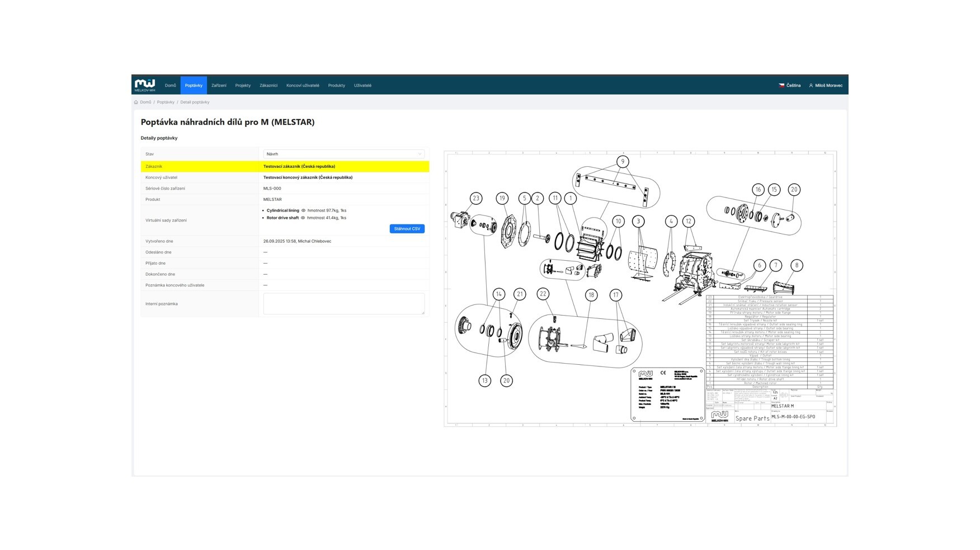
Task: Go to the Zařízení menu item
Action: 219,86
